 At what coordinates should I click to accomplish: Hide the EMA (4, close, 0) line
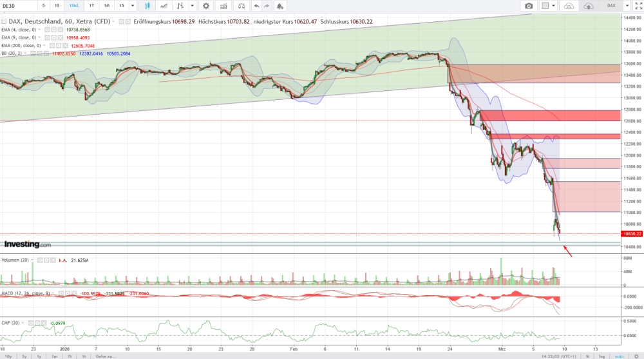pos(47,30)
